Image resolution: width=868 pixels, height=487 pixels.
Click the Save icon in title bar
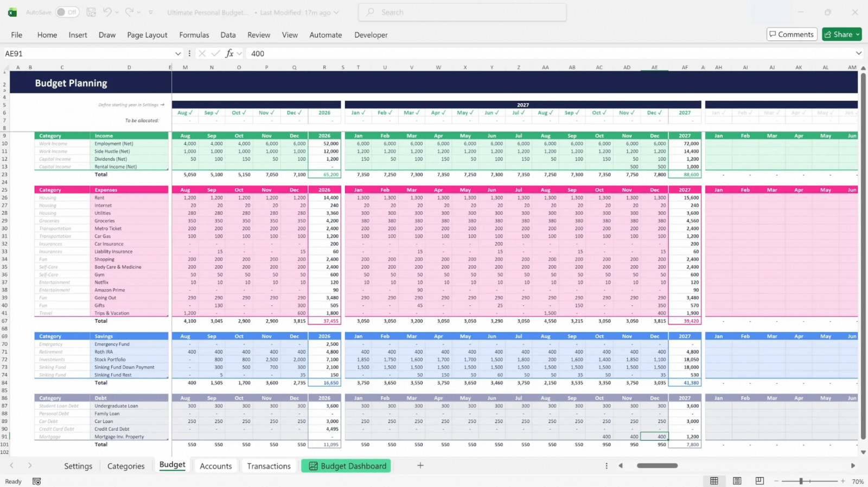point(91,12)
